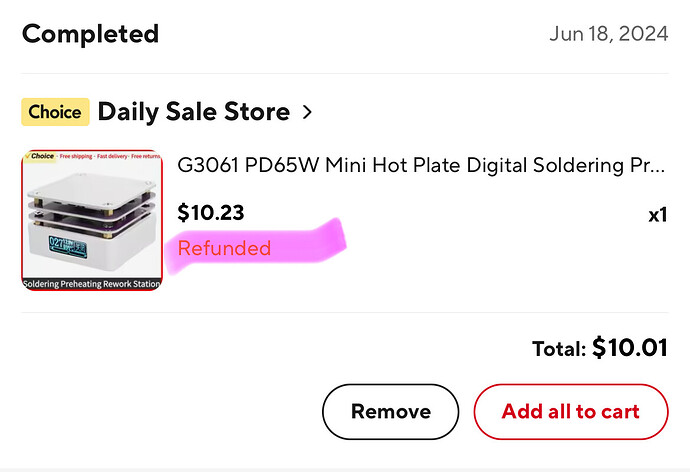Click the Jun 18, 2024 order date
This screenshot has height=472, width=690.
point(608,34)
